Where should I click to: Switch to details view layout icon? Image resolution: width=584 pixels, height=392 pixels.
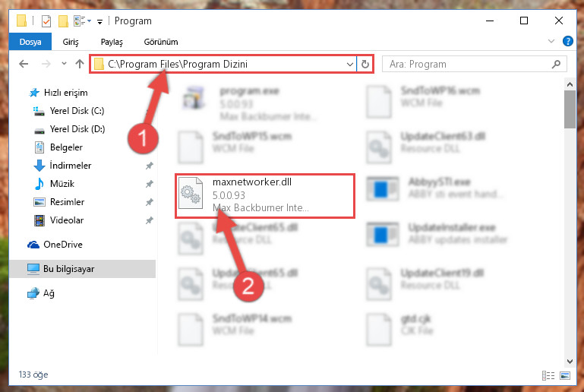click(548, 375)
